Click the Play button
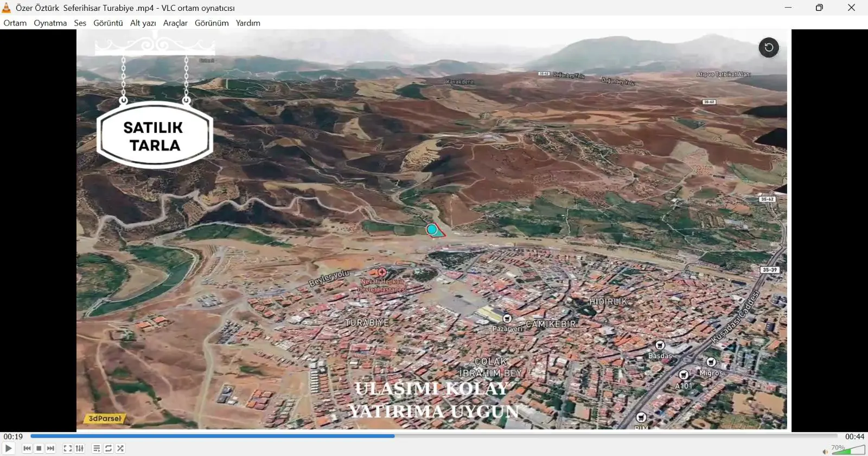The width and height of the screenshot is (868, 456). [x=9, y=448]
